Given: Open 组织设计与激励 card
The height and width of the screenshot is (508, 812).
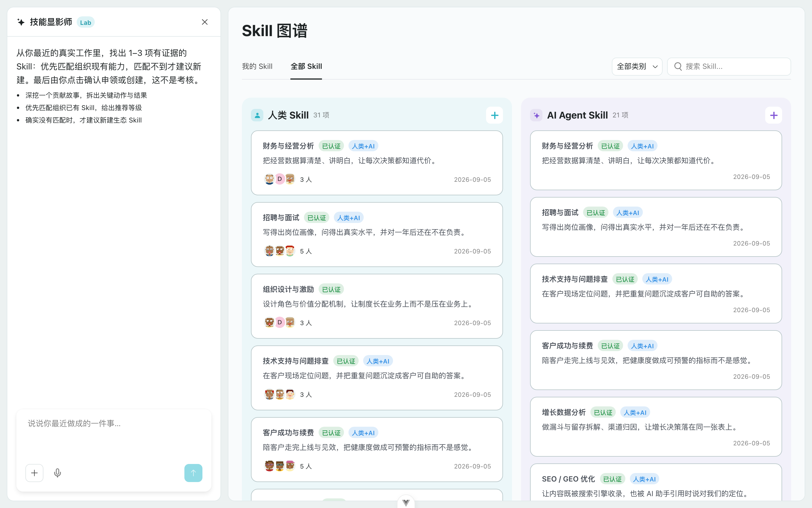Looking at the screenshot, I should point(377,306).
